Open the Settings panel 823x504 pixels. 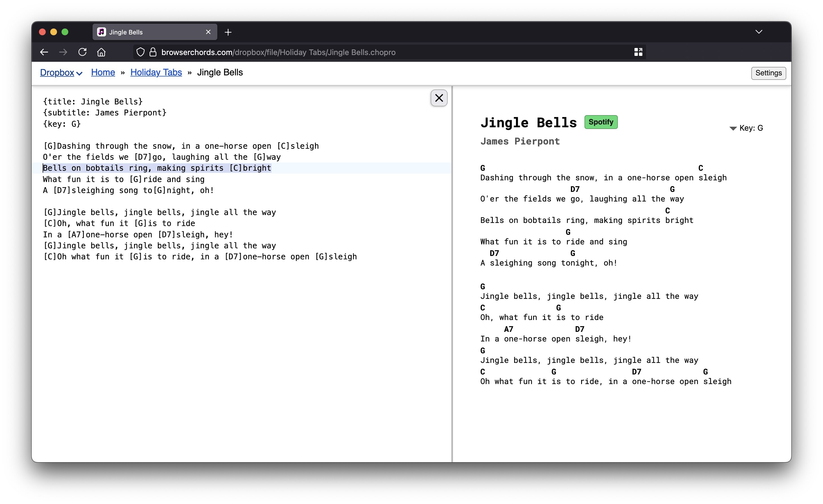click(x=768, y=73)
